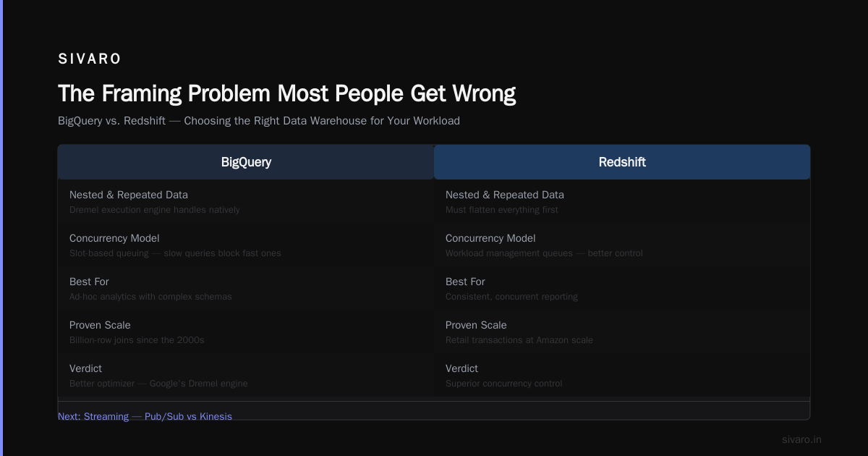Click 'Retail transactions at Amazon scale'
The image size is (868, 456).
coord(519,340)
